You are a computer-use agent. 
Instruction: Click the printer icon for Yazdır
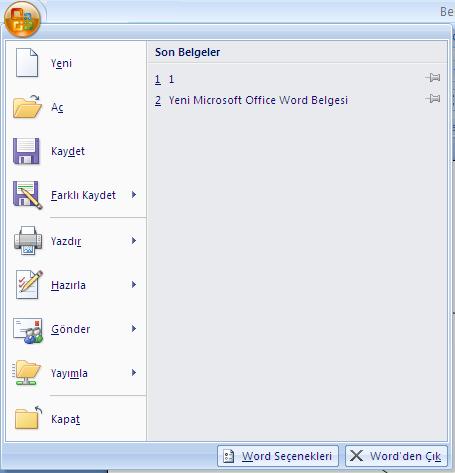pos(28,241)
